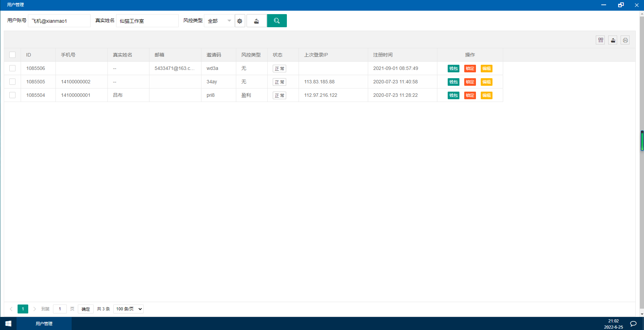Click IP address 113.83.185.88
The width and height of the screenshot is (644, 330).
pyautogui.click(x=319, y=82)
